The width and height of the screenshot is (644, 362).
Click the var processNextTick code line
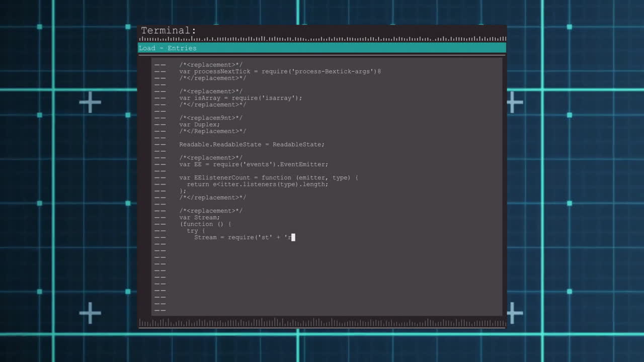coord(280,71)
